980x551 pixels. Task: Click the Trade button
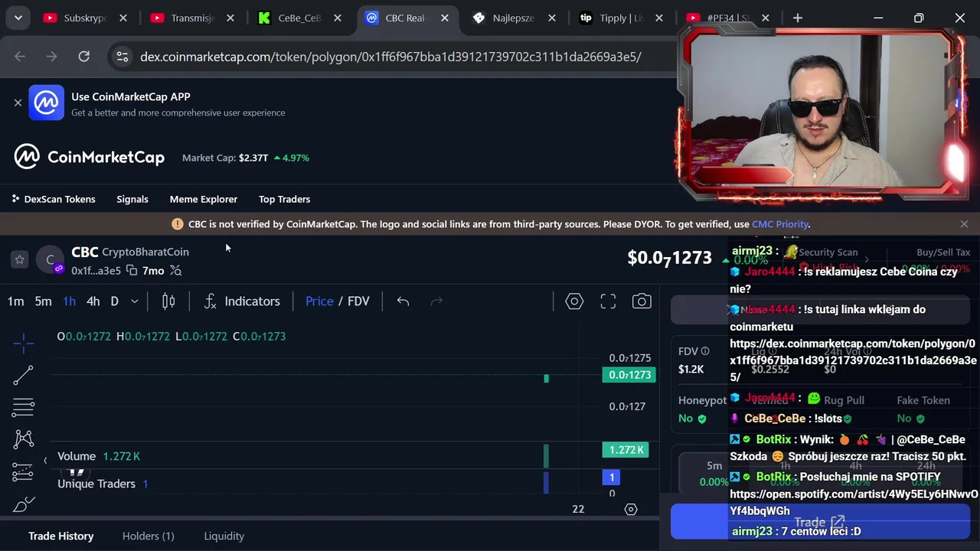[x=819, y=522]
